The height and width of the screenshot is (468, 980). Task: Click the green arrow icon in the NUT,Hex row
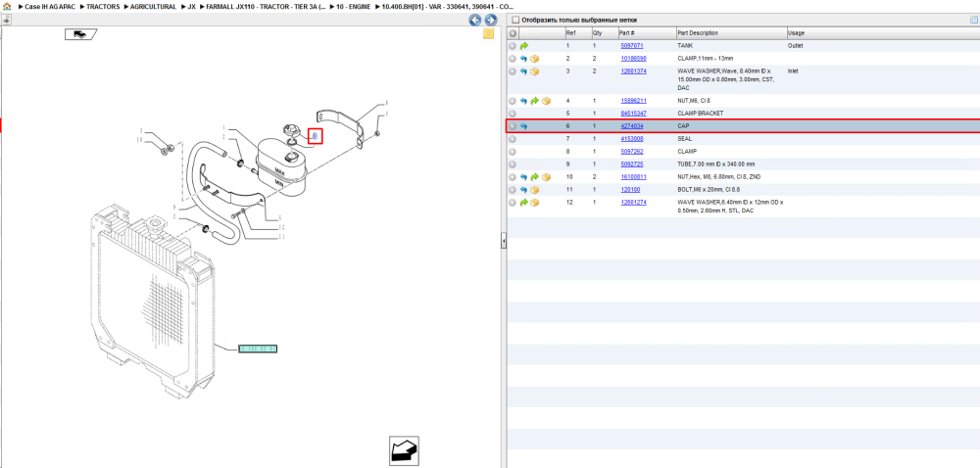coord(535,177)
